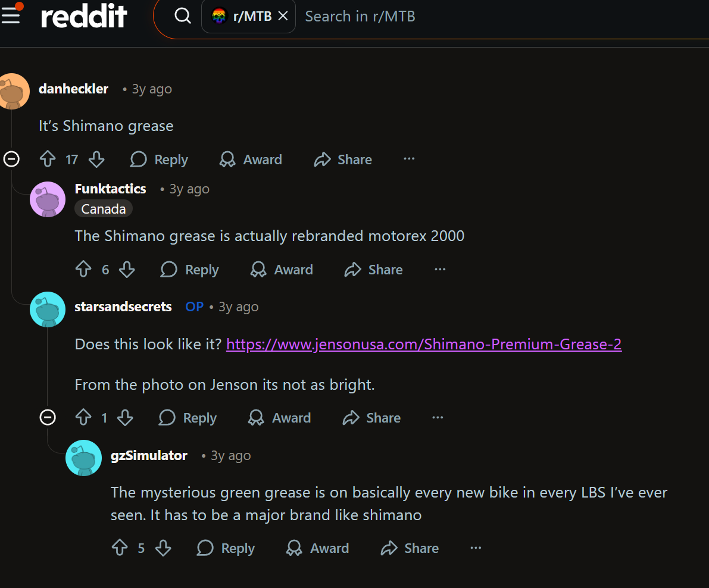
Task: Click the search magnifier icon
Action: [182, 16]
